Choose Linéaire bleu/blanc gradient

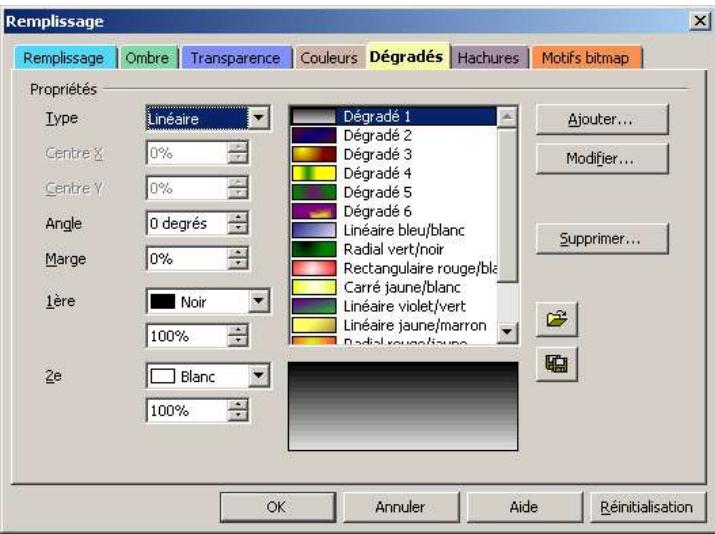point(394,230)
